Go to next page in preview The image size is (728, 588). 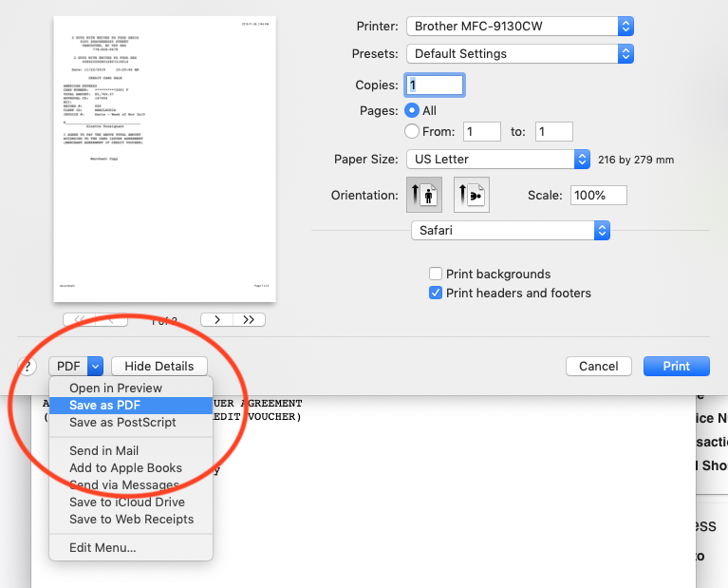click(216, 320)
